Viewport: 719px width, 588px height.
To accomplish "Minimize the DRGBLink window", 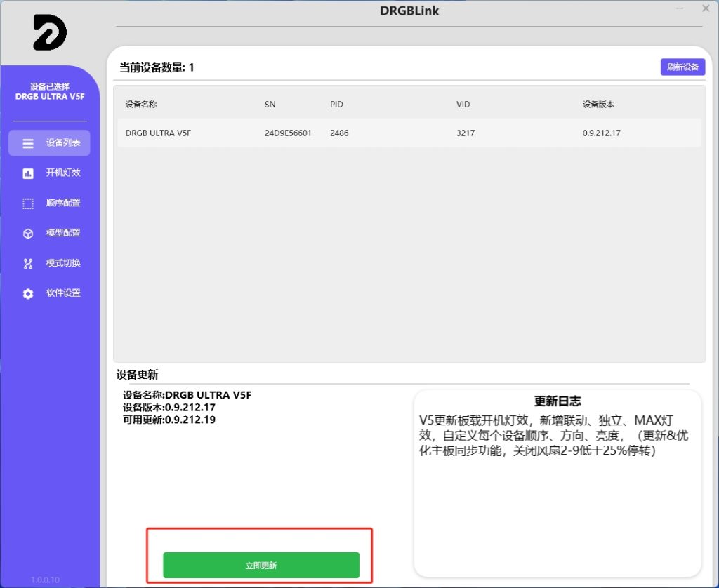I will pyautogui.click(x=680, y=8).
